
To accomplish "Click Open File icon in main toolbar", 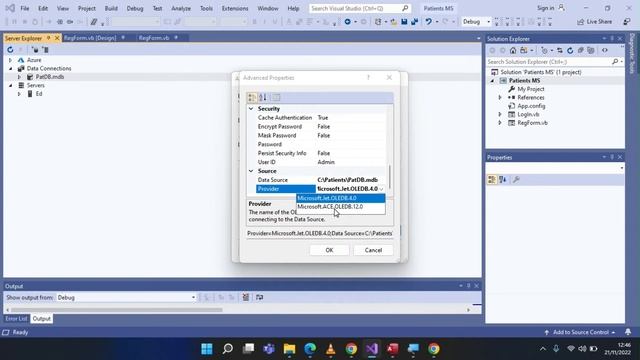I will coord(393,22).
